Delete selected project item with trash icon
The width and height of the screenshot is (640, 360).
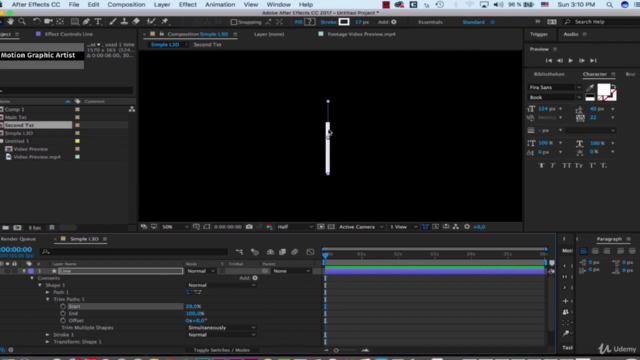tap(52, 227)
